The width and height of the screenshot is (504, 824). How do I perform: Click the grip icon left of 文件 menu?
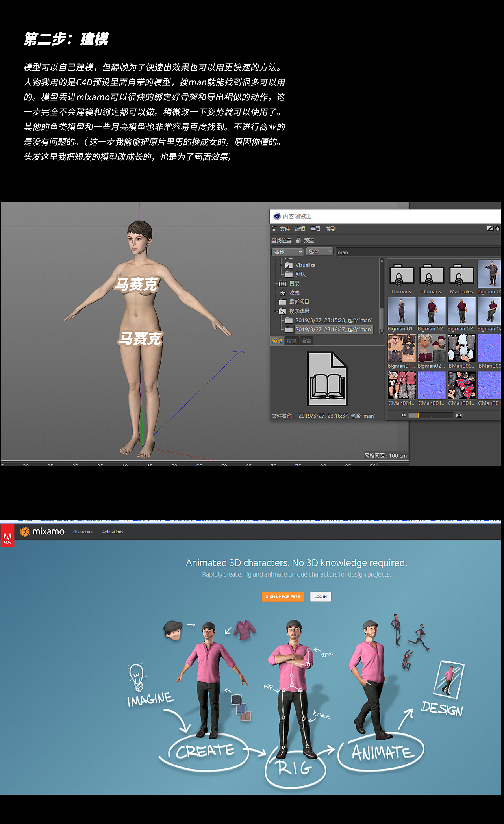(274, 229)
